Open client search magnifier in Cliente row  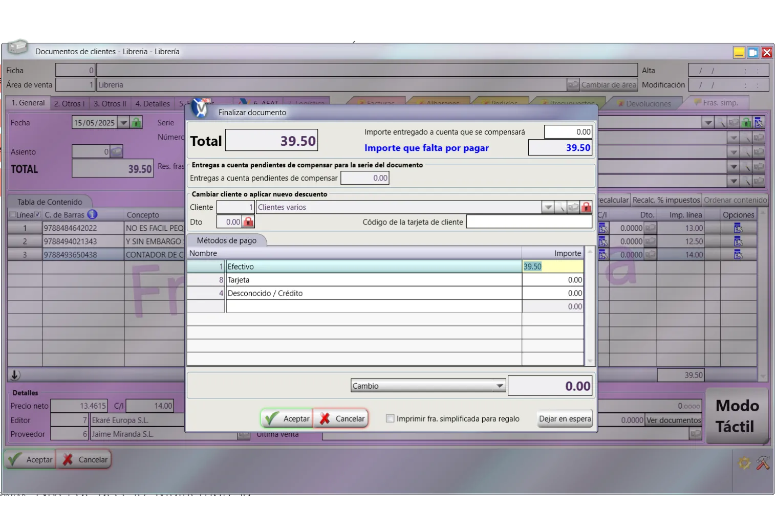pyautogui.click(x=561, y=207)
